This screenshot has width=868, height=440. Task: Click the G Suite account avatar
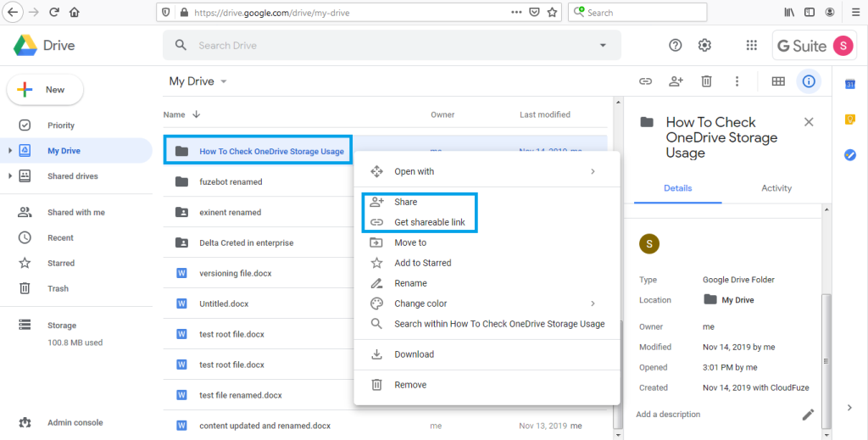[843, 46]
